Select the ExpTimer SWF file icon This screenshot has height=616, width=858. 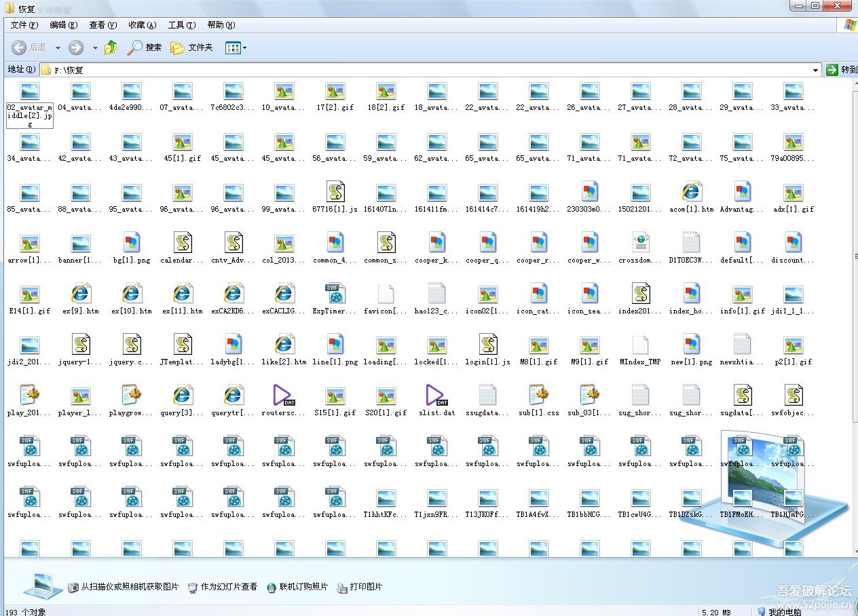335,294
